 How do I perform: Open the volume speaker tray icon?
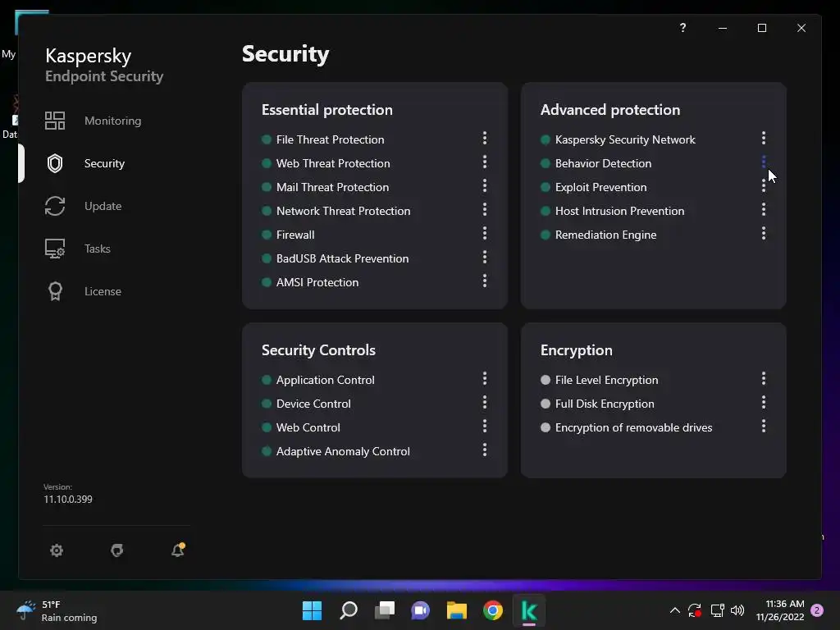coord(737,610)
